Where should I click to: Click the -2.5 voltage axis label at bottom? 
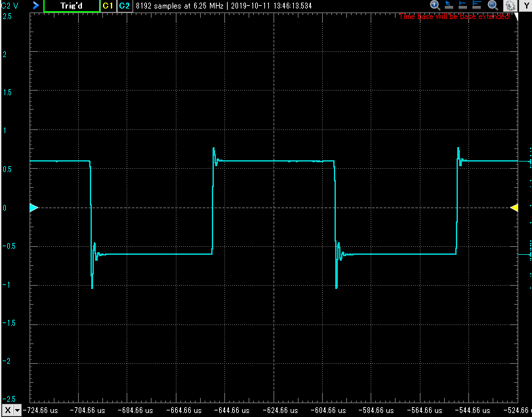pyautogui.click(x=9, y=399)
